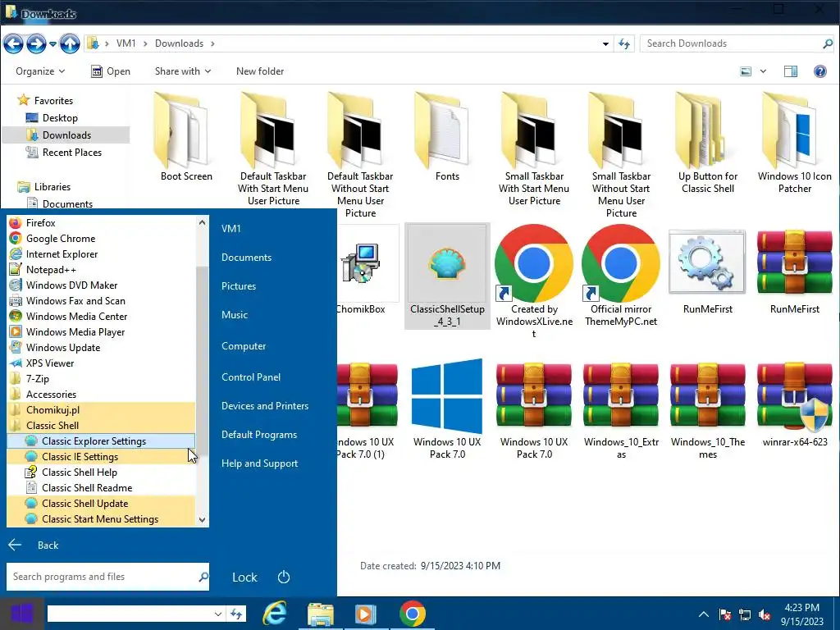
Task: Select the ClassicShellSetup_4_3_1 installer
Action: tap(447, 276)
